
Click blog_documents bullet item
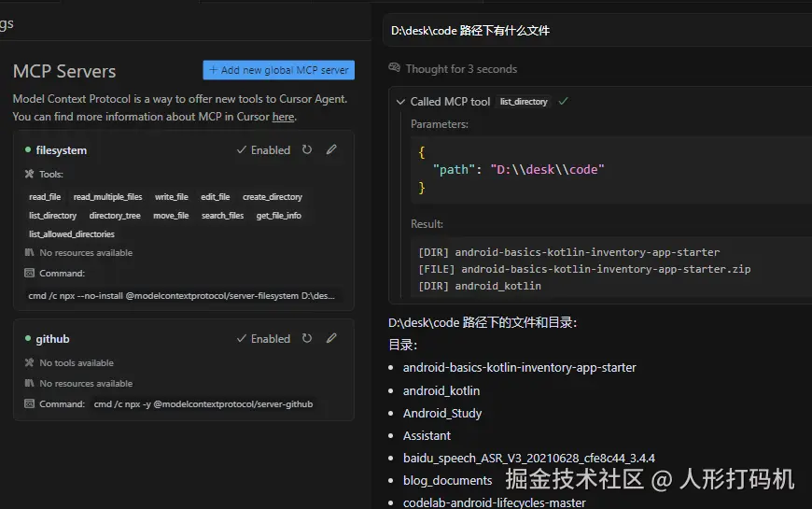tap(447, 480)
